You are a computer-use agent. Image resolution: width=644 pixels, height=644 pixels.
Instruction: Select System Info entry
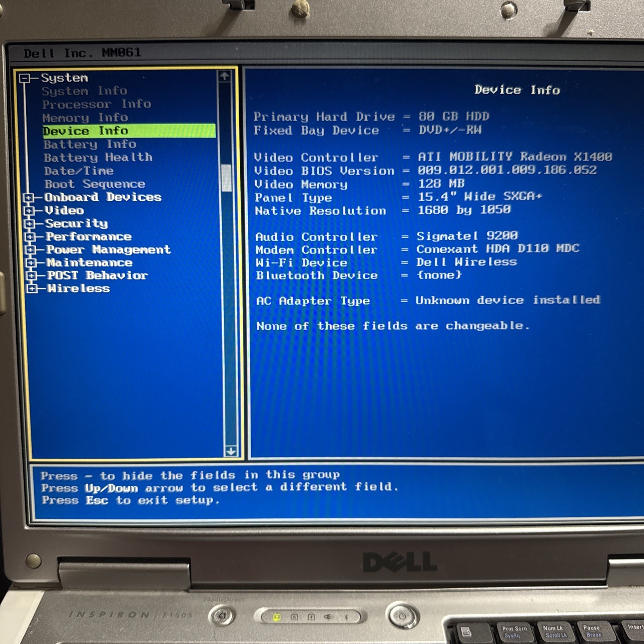85,91
